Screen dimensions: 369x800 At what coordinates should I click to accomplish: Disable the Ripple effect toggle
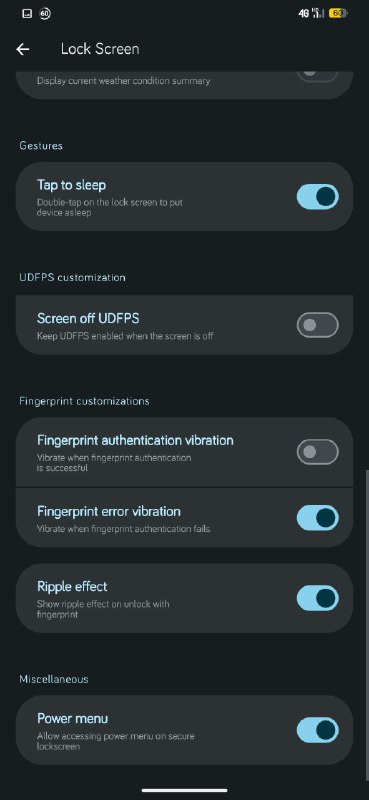[317, 598]
